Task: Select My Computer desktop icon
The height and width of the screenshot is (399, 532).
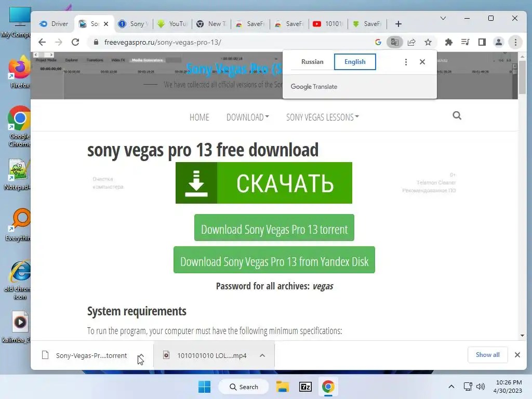Action: pos(18,22)
